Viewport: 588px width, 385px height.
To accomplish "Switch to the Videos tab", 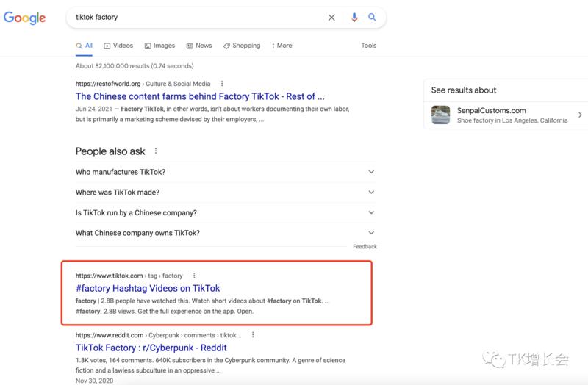I will click(x=118, y=46).
